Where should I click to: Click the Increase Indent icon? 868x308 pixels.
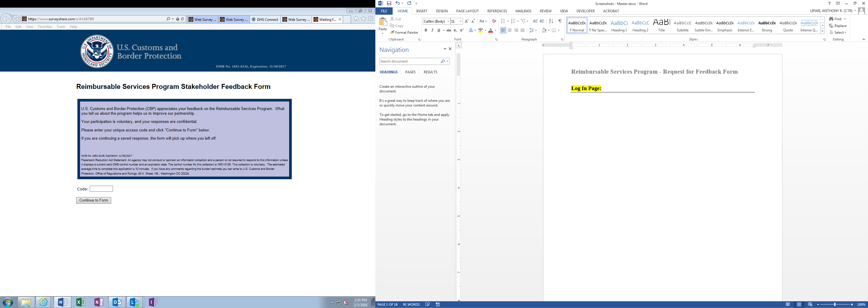click(542, 21)
